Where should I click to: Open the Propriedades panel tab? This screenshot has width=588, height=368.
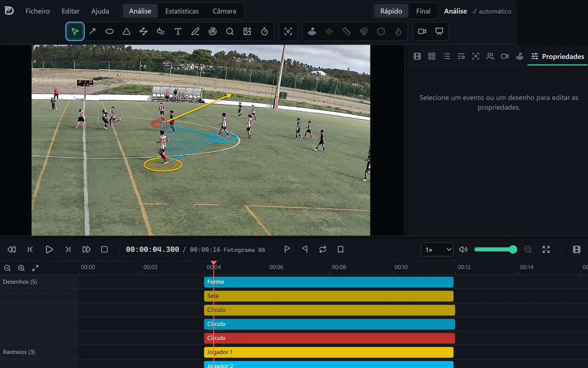(x=557, y=56)
